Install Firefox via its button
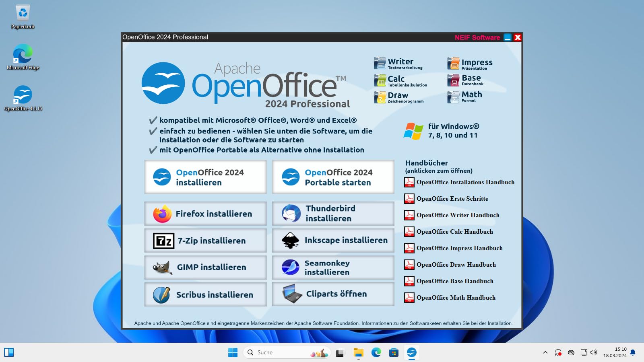Screen dimensions: 644x362 point(205,214)
